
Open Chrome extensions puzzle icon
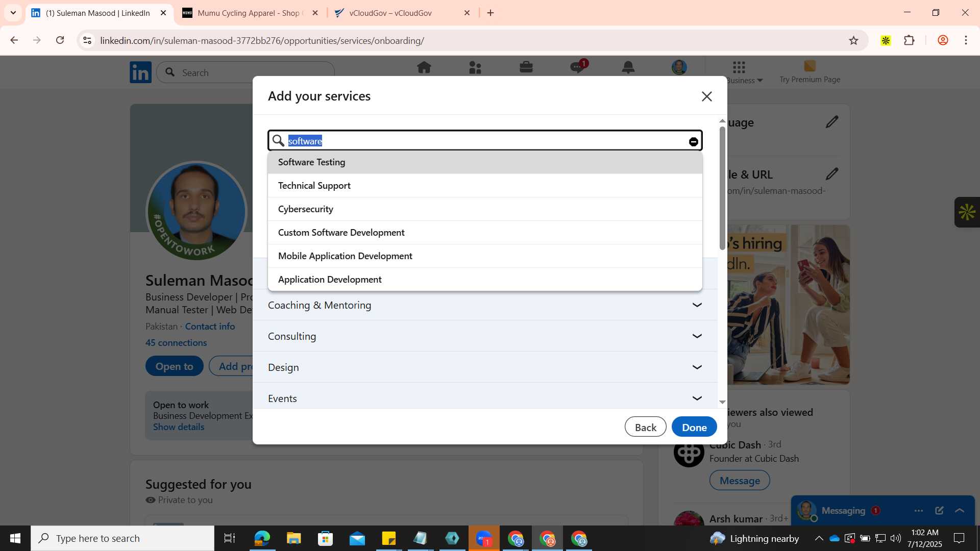(909, 40)
